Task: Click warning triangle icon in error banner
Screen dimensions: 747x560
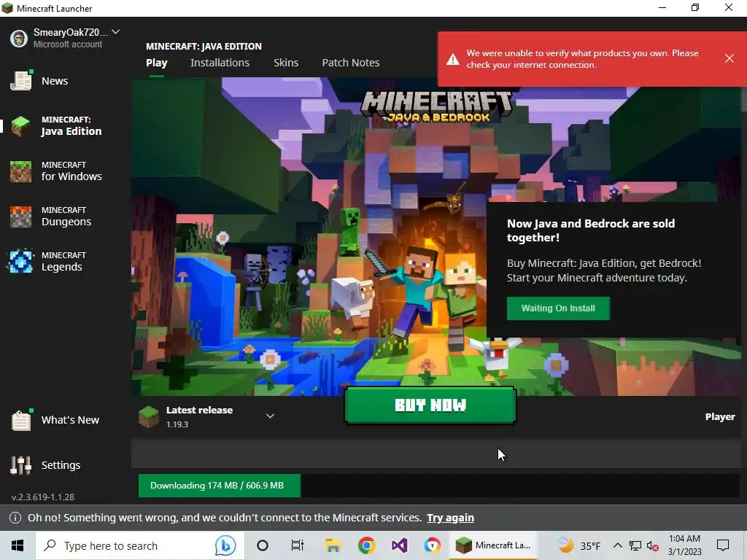Action: pyautogui.click(x=452, y=60)
